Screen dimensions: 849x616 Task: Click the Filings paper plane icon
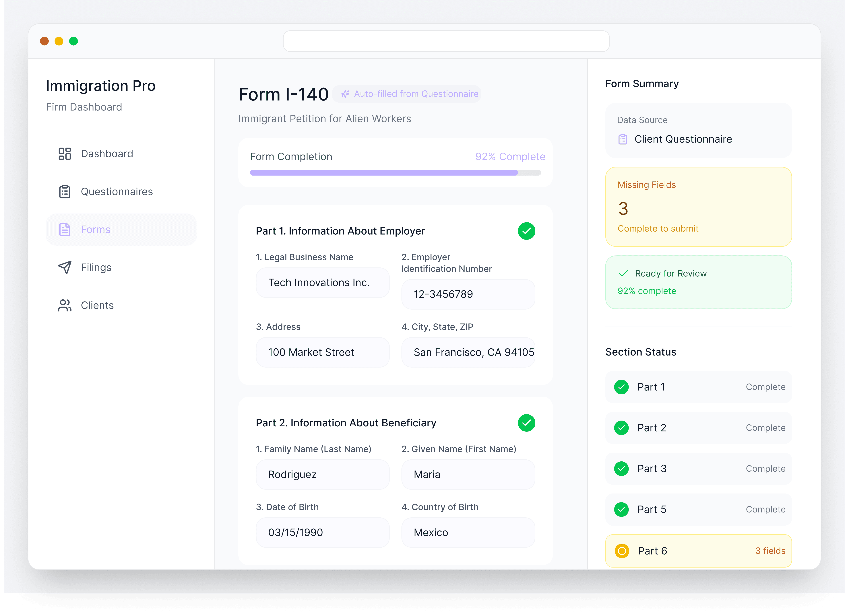[64, 267]
